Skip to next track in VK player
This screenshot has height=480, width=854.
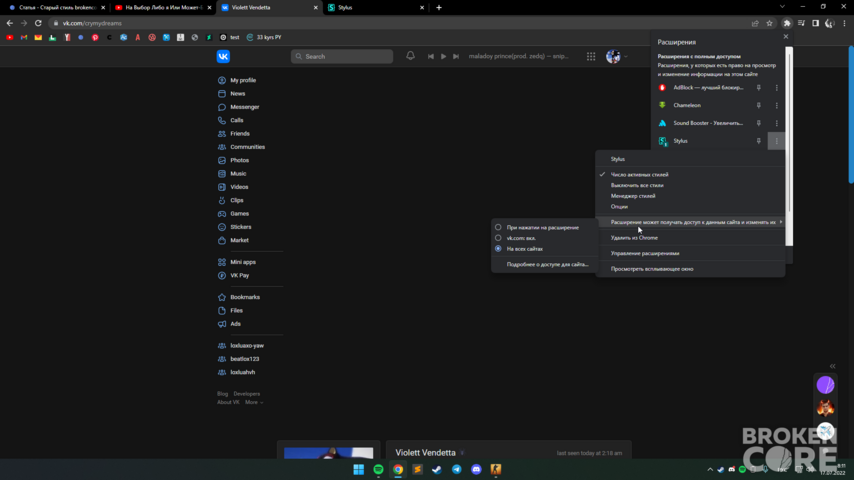(456, 56)
